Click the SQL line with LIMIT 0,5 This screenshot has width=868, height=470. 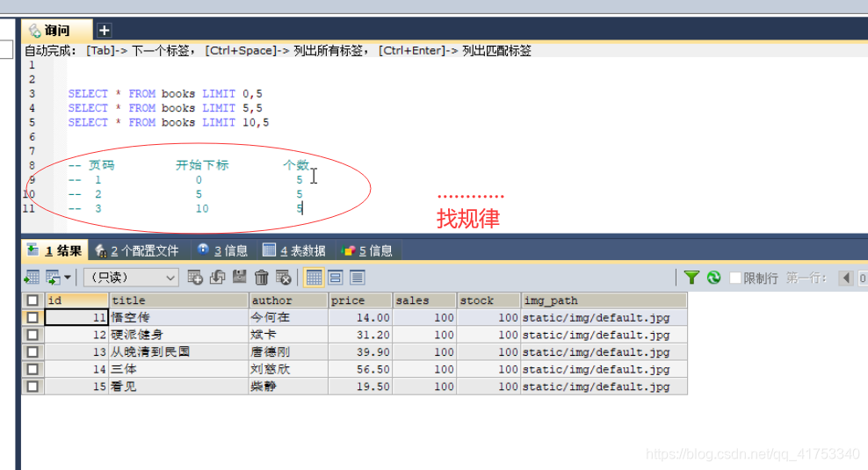point(165,93)
